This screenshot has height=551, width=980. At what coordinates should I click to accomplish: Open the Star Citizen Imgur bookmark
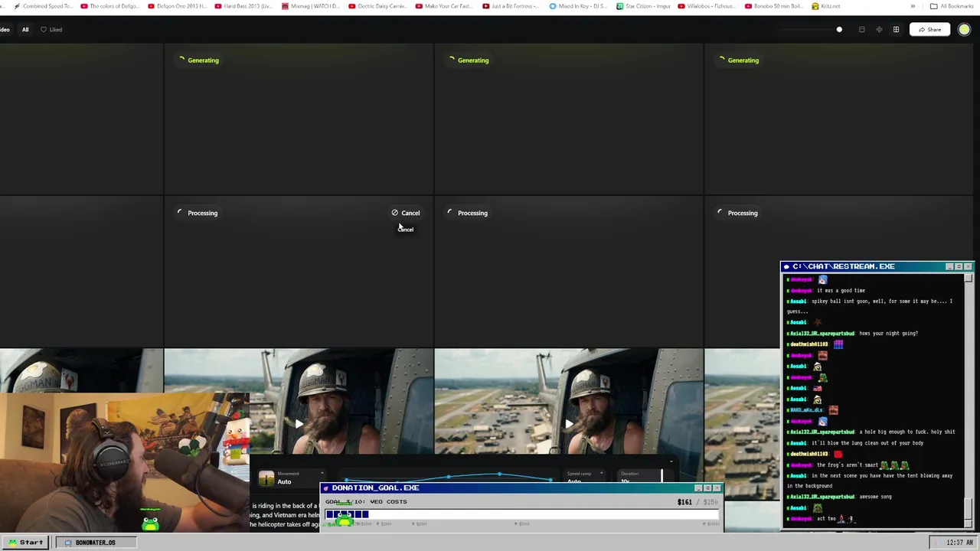(x=643, y=6)
